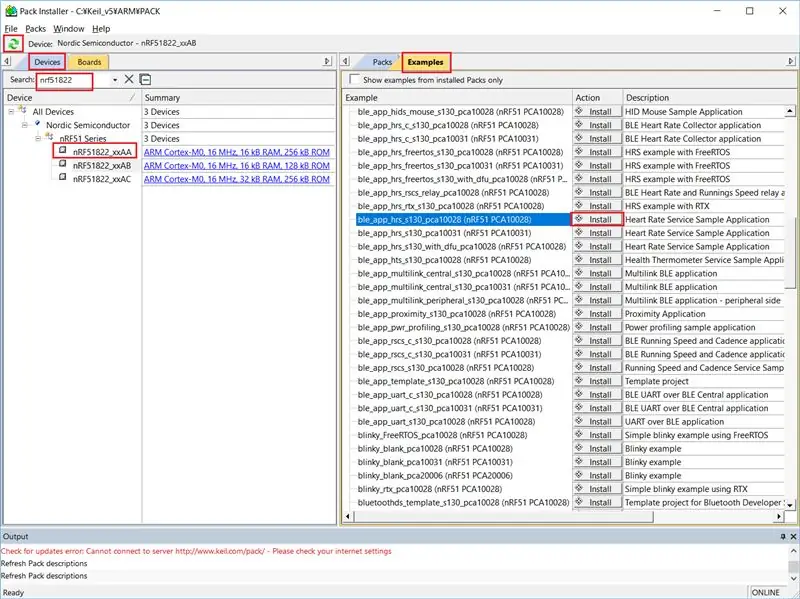Open the Help menu

coord(101,29)
